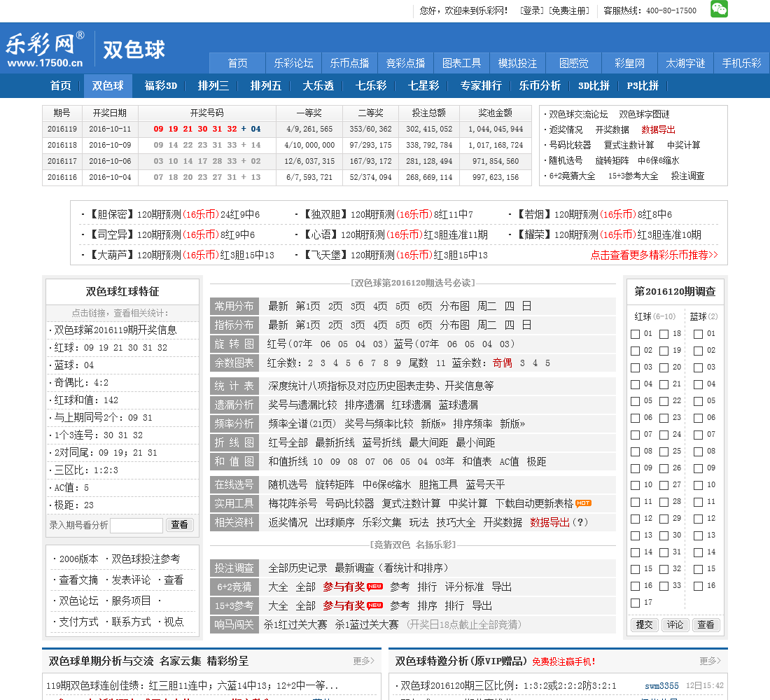
Task: Open the 首页 tab in top navigation
Action: 238,63
